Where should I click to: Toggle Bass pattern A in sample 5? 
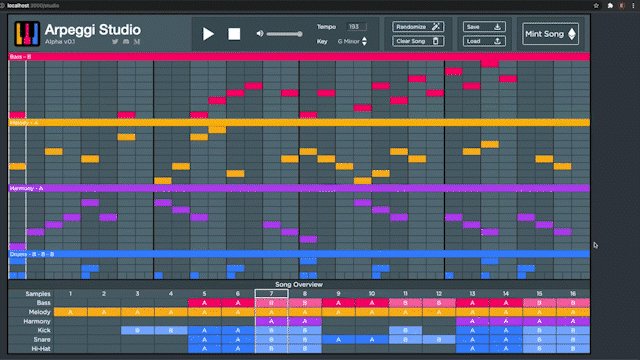coord(204,303)
